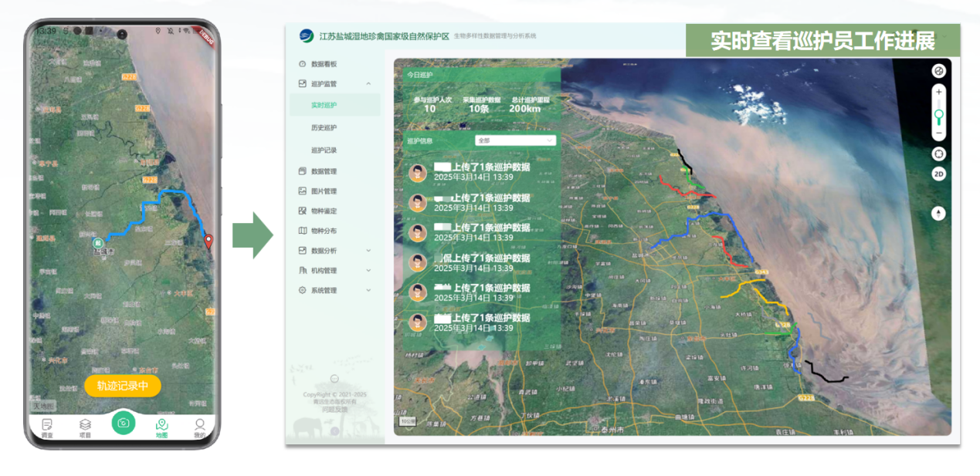Click the 物种鉴定 sidebar icon
This screenshot has height=476, width=980.
(303, 211)
